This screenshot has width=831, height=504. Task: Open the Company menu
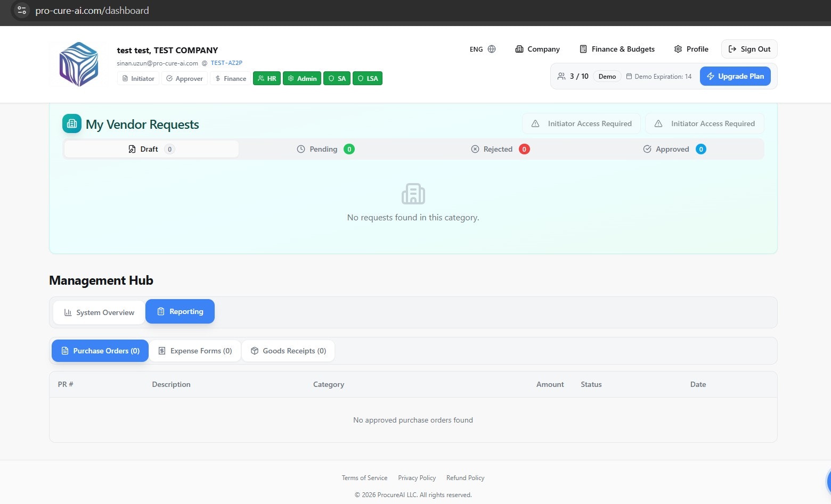(x=537, y=49)
